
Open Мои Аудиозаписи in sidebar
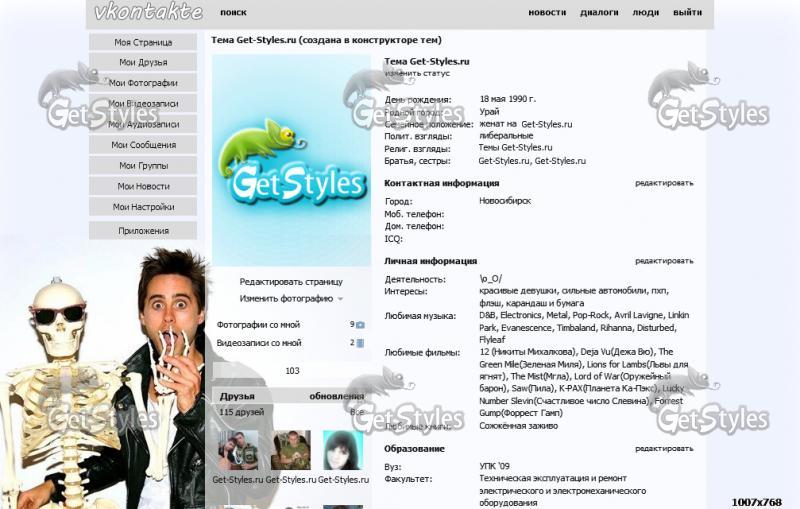(x=143, y=124)
